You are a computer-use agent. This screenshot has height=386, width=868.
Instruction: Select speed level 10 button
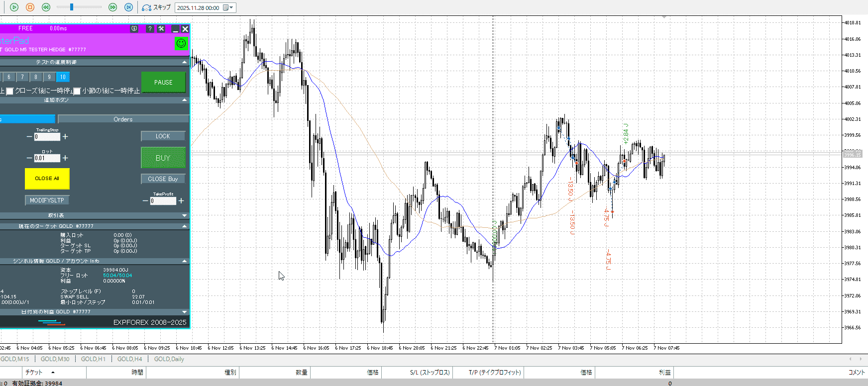tap(63, 77)
